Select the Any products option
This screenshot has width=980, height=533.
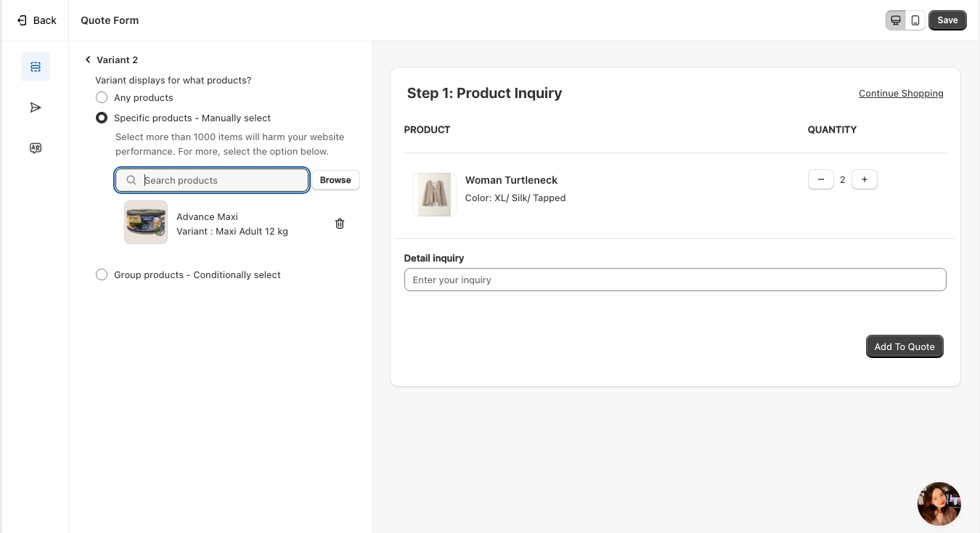[102, 97]
